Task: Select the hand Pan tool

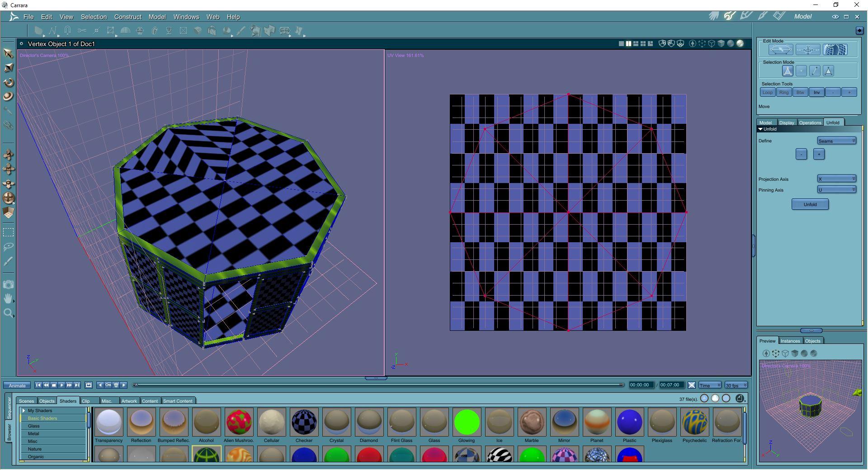Action: [x=8, y=299]
